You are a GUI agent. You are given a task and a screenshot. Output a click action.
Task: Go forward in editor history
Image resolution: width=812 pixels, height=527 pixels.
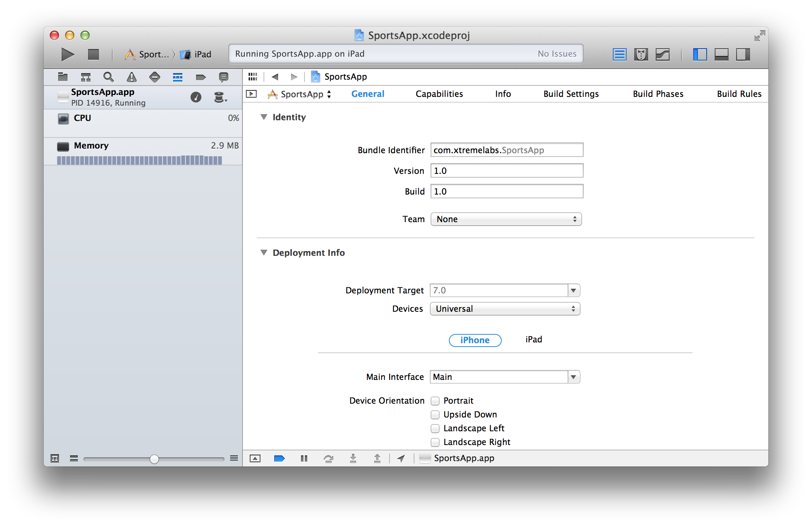[294, 77]
